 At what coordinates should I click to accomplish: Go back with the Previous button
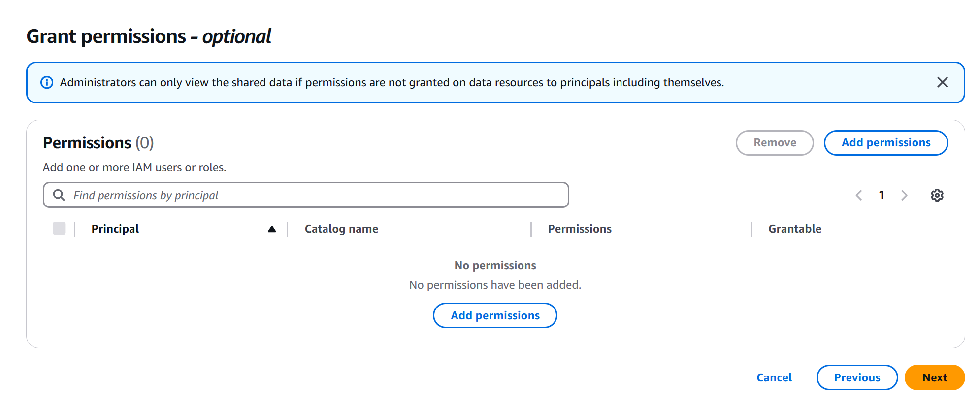pos(857,377)
